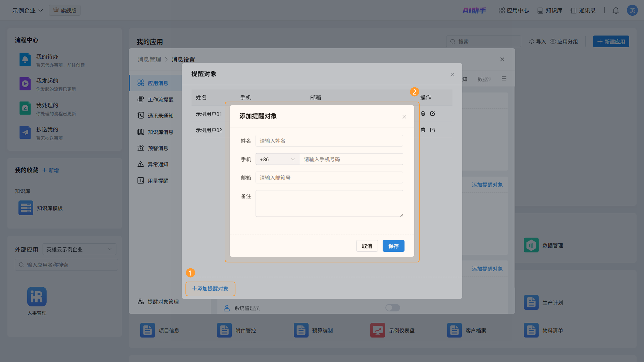
Task: Click the +添加提醒对象 link at bottom
Action: pos(210,289)
